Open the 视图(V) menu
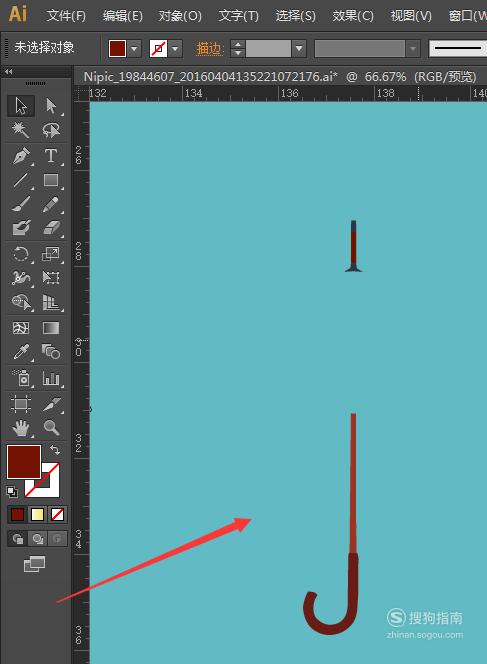Screen dimensions: 487x664 point(411,16)
